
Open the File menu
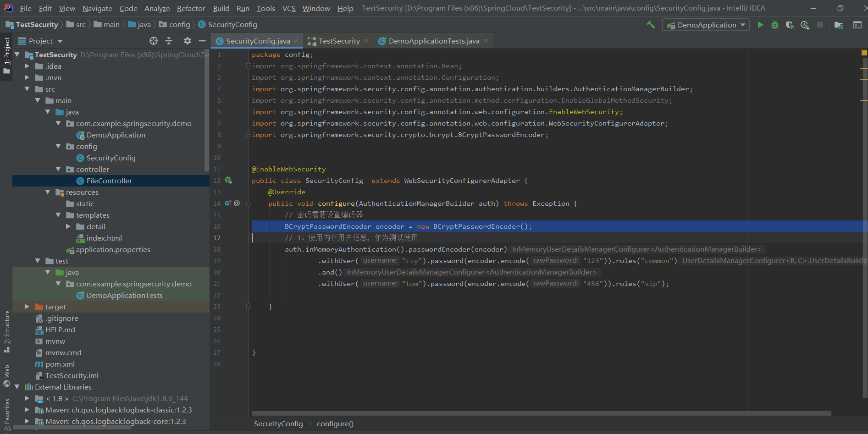coord(26,8)
